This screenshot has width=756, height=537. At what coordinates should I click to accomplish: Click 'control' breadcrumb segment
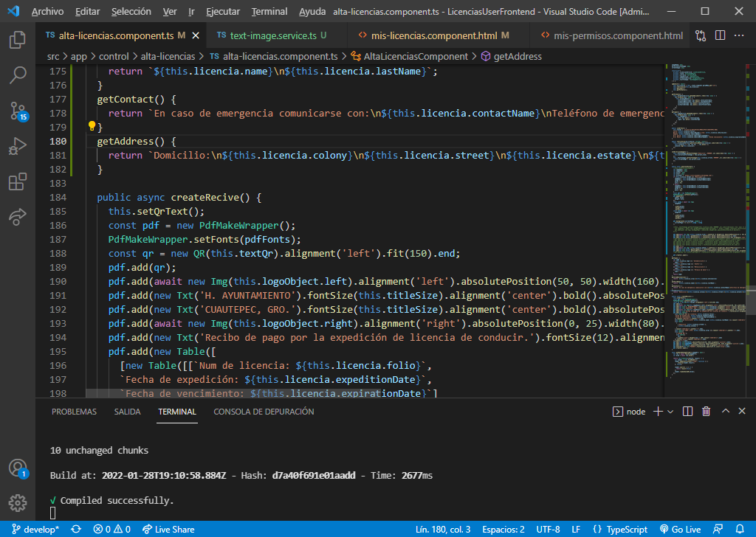pyautogui.click(x=114, y=56)
